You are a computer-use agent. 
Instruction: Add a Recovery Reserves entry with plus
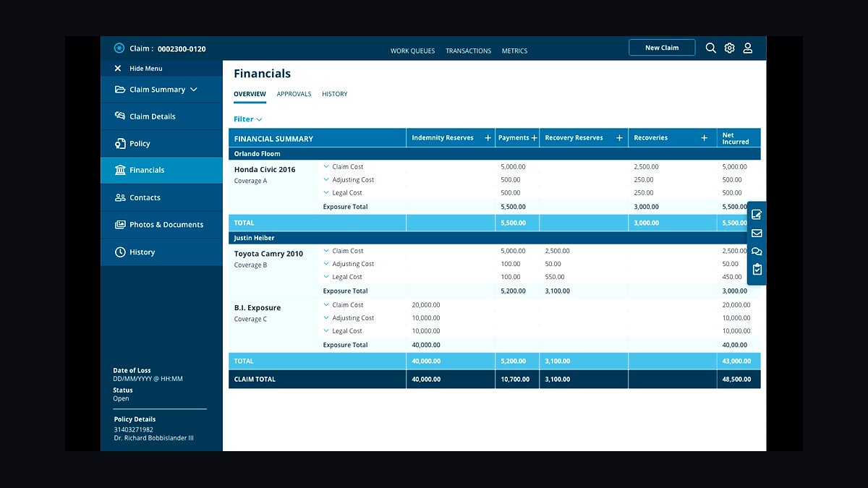point(619,138)
